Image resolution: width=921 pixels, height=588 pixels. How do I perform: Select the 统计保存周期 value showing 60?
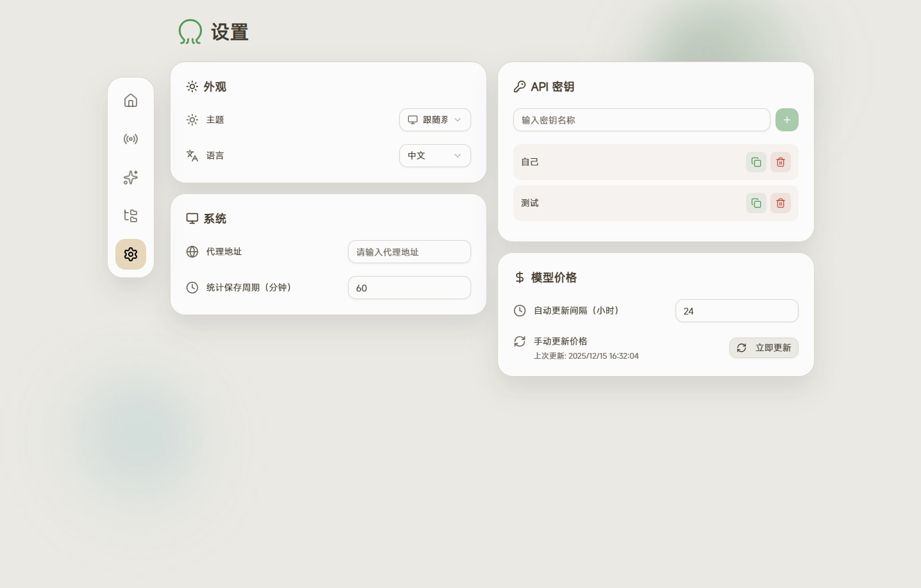[x=409, y=288]
